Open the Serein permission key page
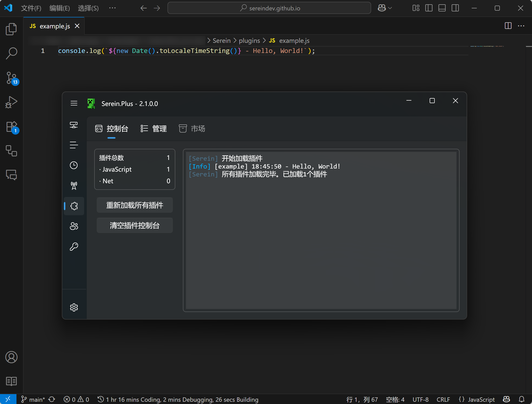The width and height of the screenshot is (532, 404). pos(74,246)
